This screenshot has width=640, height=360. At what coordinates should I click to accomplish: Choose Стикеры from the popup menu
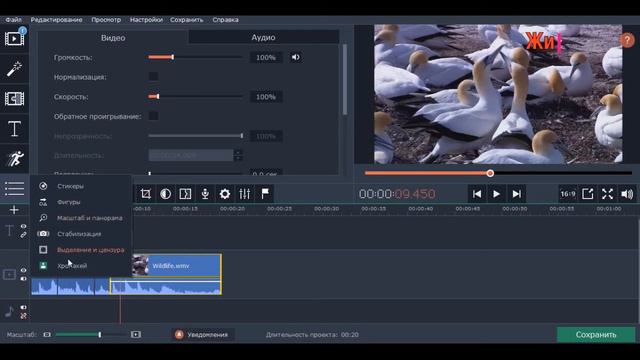[71, 186]
